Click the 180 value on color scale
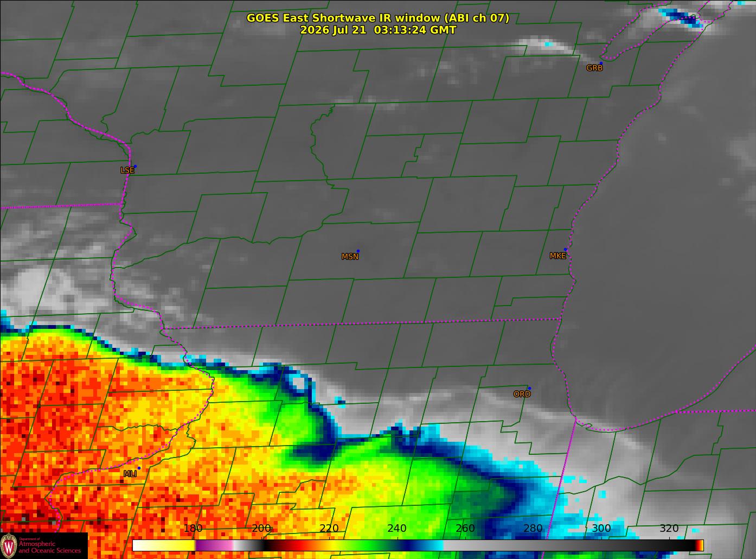 tap(193, 529)
